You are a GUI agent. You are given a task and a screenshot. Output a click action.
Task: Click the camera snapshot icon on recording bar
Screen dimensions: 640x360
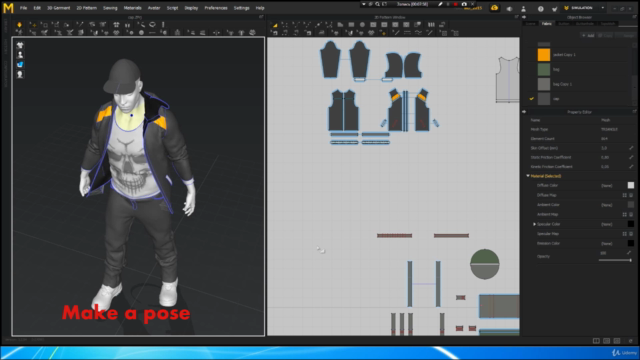464,4
